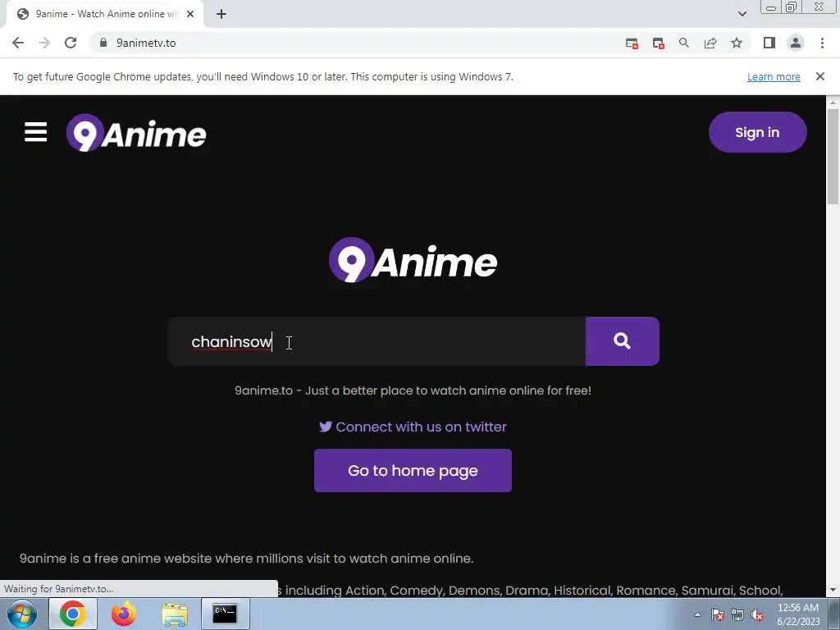Click the Sign in button
This screenshot has height=630, width=840.
(757, 132)
